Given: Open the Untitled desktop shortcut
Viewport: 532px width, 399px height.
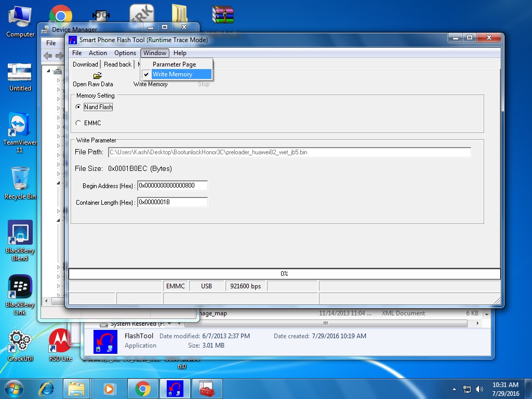Looking at the screenshot, I should coord(20,77).
